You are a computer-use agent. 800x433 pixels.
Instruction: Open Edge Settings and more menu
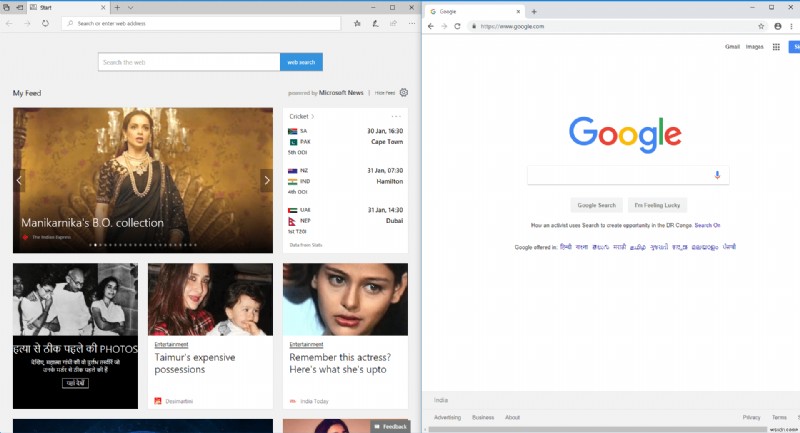[412, 23]
